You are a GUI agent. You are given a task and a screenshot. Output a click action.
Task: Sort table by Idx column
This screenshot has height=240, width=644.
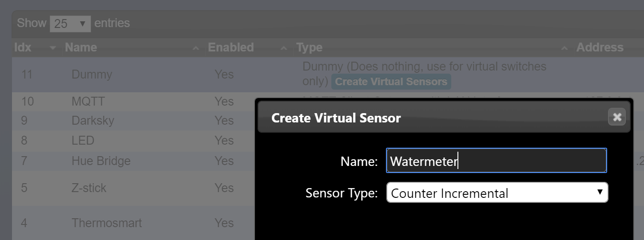(x=23, y=47)
